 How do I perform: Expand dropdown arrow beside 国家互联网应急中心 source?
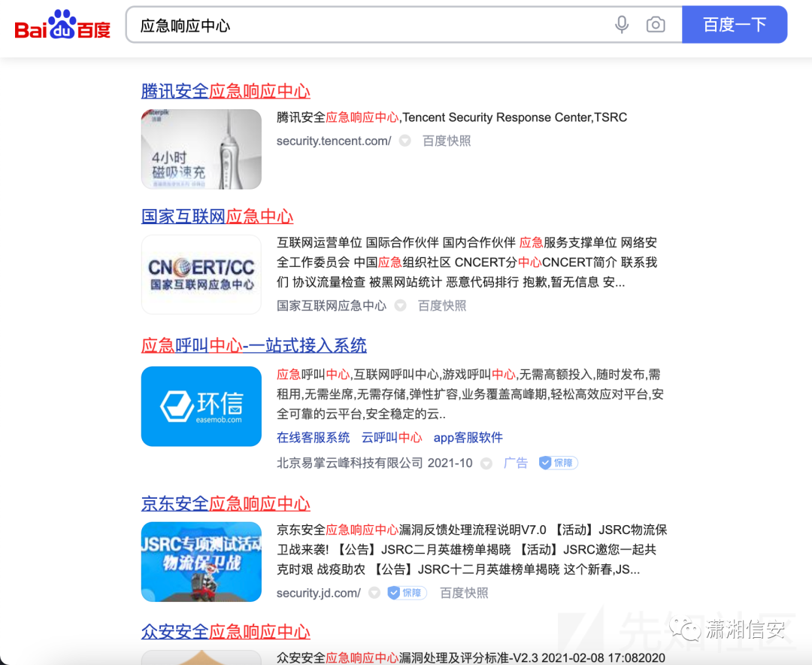(x=400, y=306)
